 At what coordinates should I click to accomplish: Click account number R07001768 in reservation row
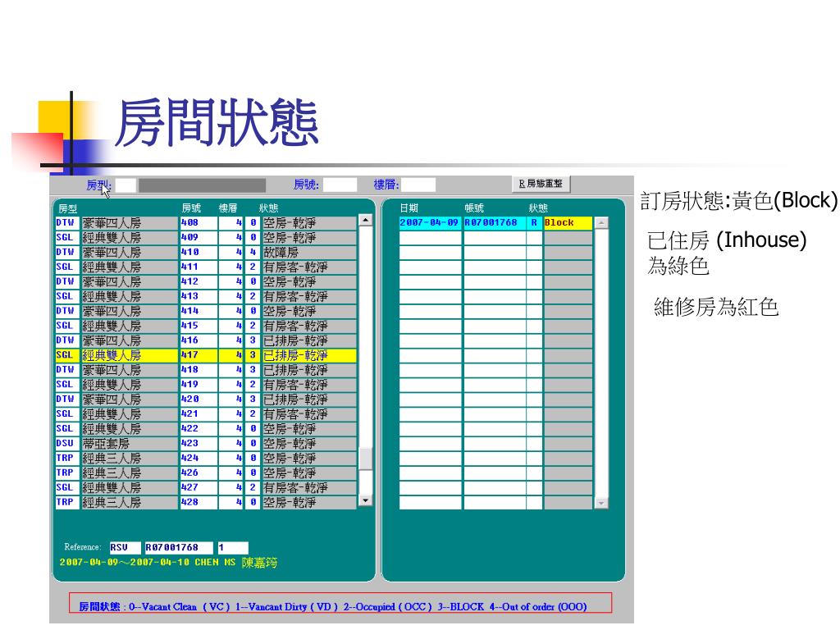494,223
